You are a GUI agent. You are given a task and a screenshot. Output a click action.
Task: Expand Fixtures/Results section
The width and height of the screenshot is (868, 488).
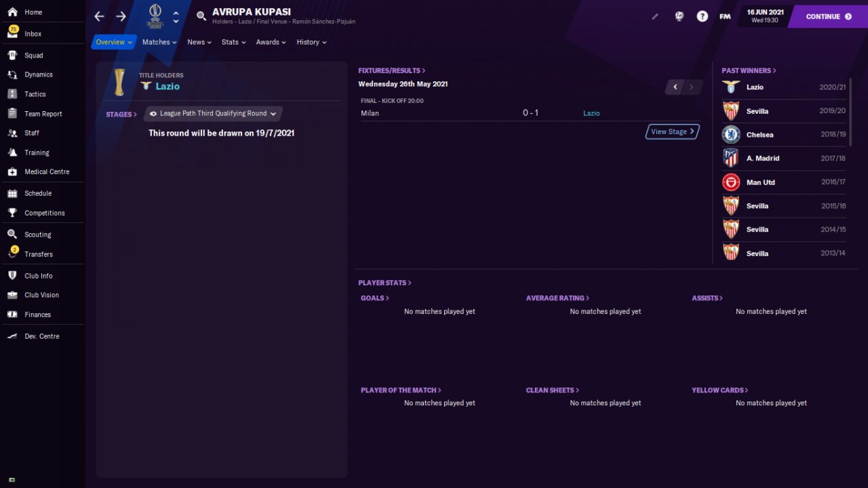pos(392,70)
